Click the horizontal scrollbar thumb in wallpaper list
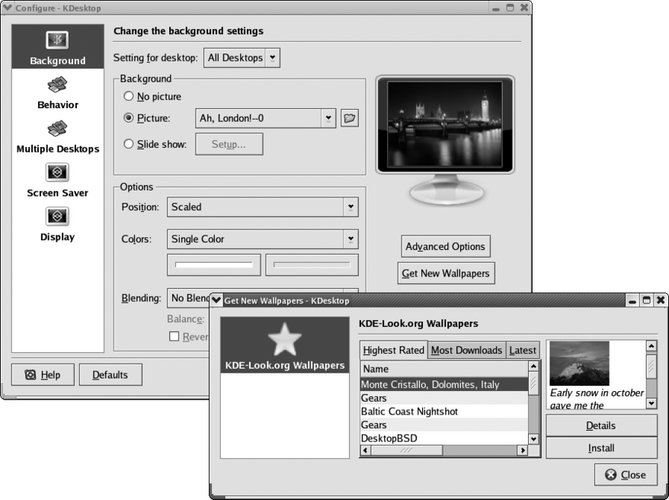The height and width of the screenshot is (500, 669). [407, 450]
